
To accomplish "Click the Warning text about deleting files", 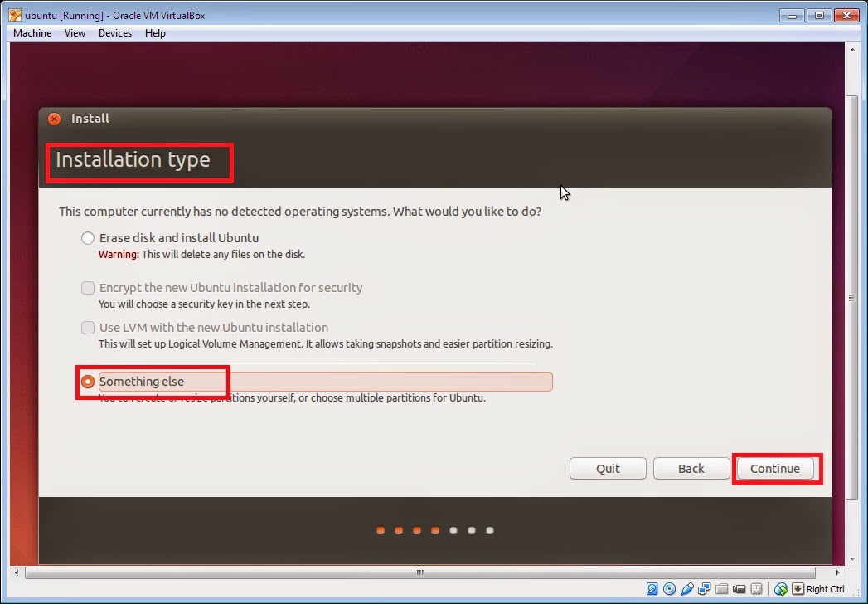I will 201,255.
